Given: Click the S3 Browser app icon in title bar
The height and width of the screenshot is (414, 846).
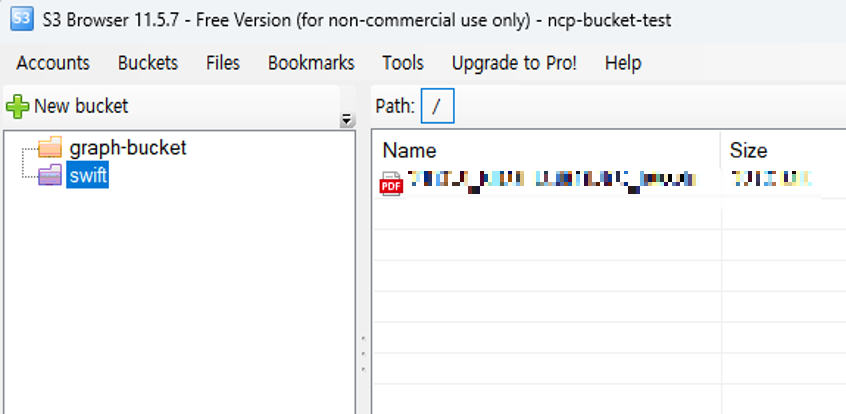Looking at the screenshot, I should tap(22, 21).
